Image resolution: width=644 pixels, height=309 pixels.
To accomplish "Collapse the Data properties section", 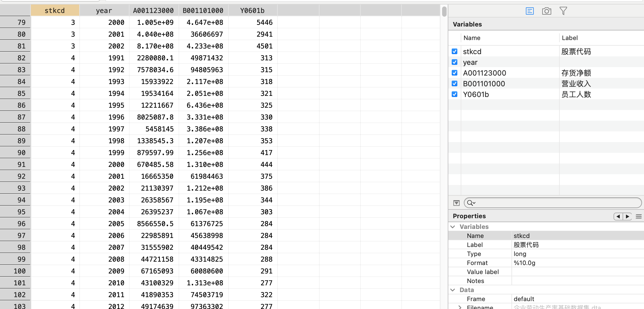I will coord(453,290).
